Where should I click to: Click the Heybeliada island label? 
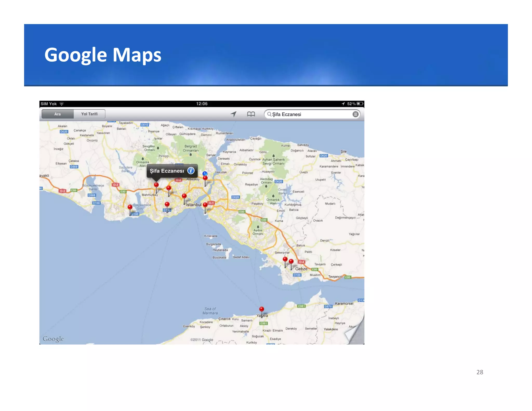click(220, 250)
